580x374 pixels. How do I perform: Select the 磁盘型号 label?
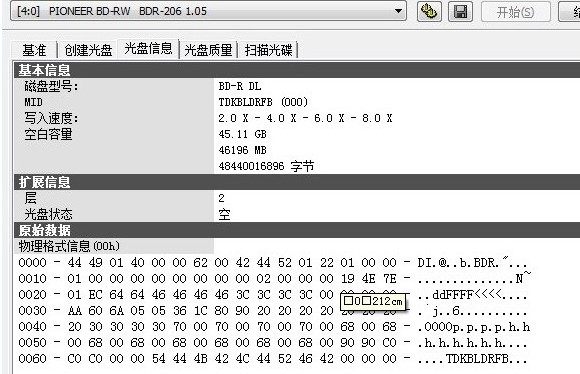click(x=51, y=86)
